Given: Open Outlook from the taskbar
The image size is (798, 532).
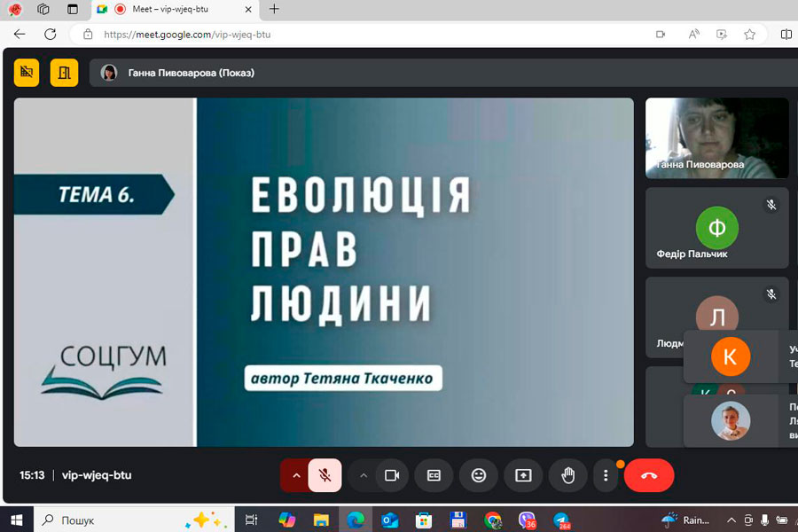Looking at the screenshot, I should tap(390, 520).
